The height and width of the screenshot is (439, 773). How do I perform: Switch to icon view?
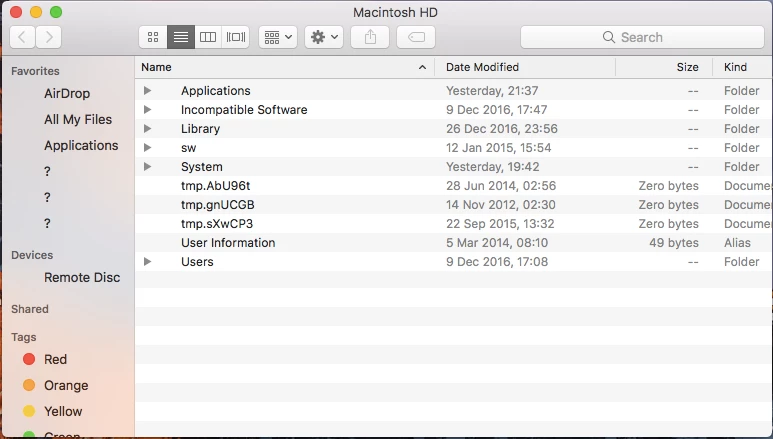(153, 37)
